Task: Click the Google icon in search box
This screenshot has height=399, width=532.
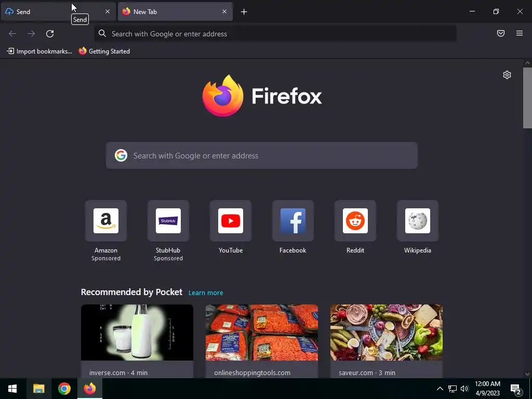Action: point(121,155)
